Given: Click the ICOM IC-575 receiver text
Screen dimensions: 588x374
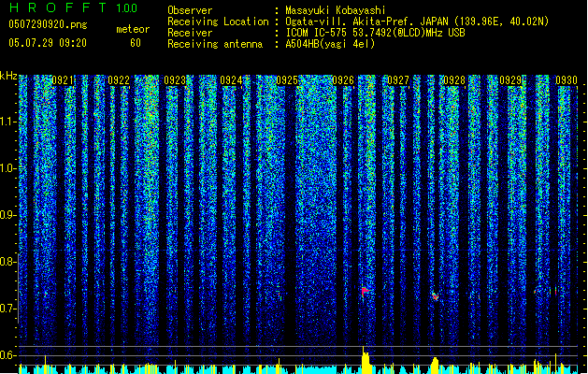Looking at the screenshot, I should pyautogui.click(x=375, y=33).
